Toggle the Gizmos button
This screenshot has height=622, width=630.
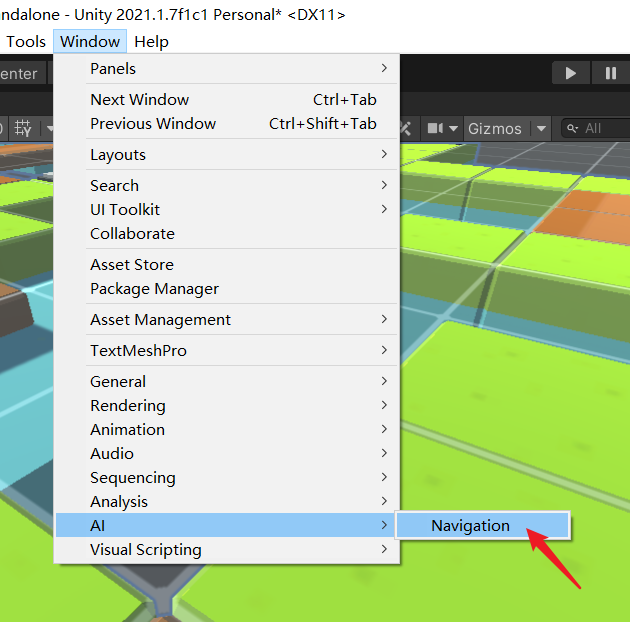click(495, 129)
